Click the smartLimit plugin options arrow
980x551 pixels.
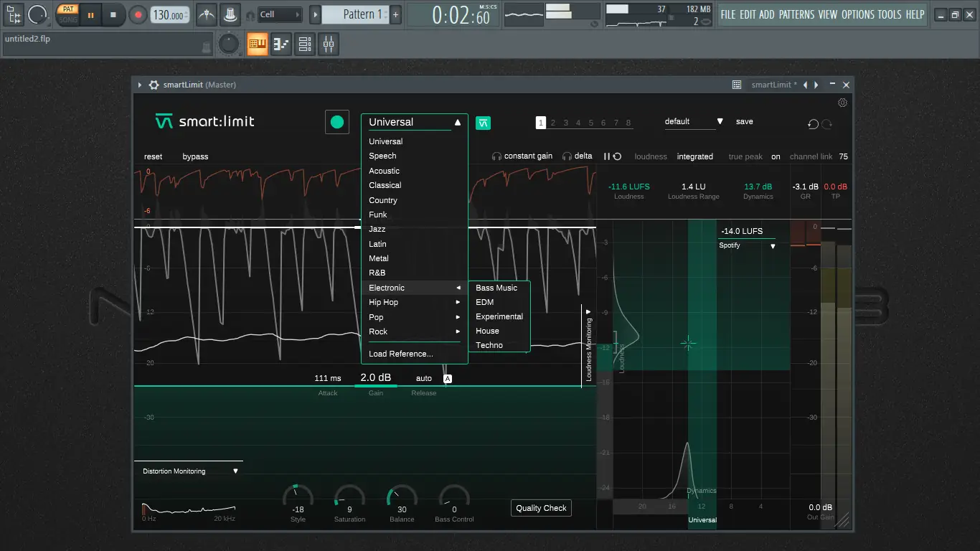point(141,85)
